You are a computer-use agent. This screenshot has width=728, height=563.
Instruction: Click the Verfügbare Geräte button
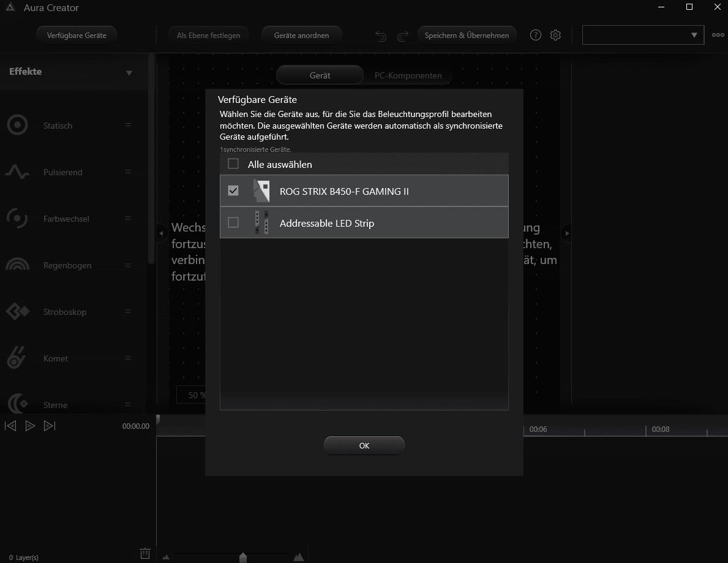(x=77, y=36)
